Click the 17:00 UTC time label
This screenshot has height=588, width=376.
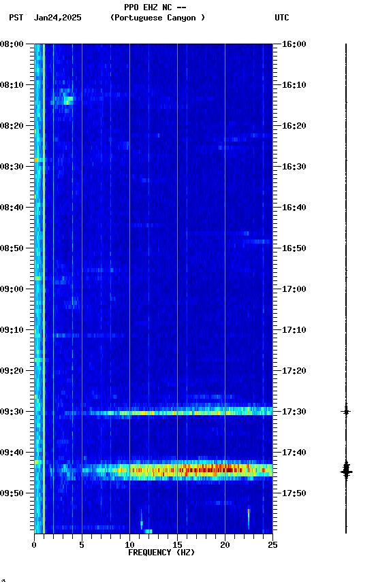coord(294,289)
